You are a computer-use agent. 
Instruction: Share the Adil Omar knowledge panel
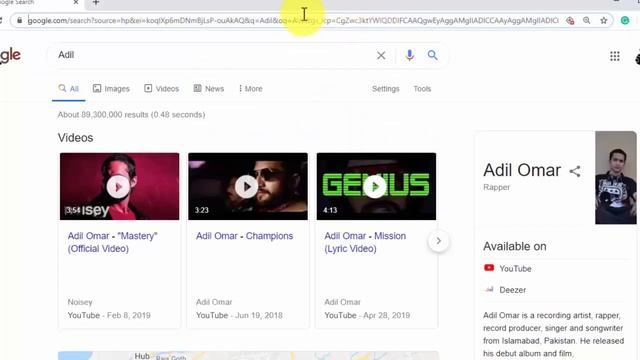(x=575, y=171)
